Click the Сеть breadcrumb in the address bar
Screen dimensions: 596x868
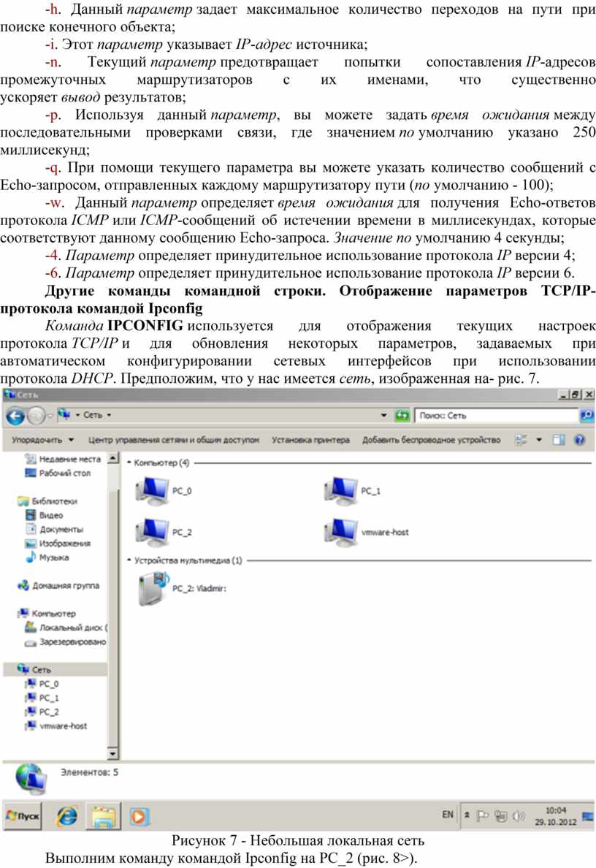[x=93, y=415]
